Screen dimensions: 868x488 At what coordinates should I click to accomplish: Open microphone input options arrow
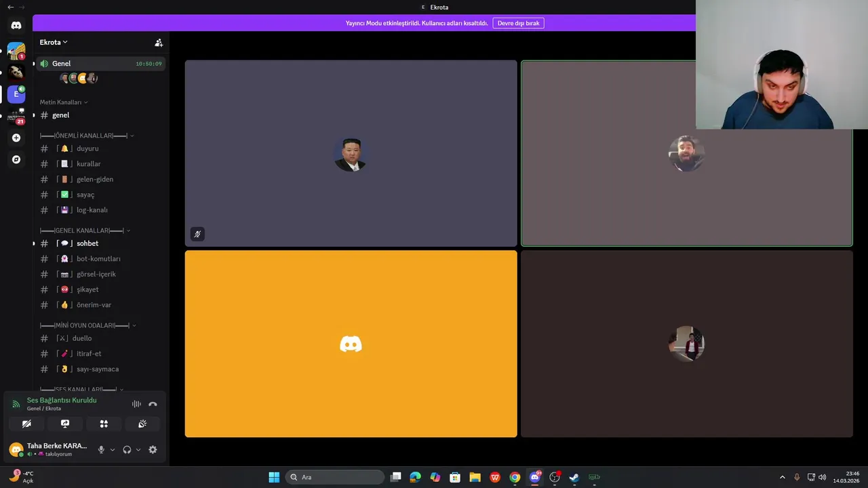coord(113,449)
